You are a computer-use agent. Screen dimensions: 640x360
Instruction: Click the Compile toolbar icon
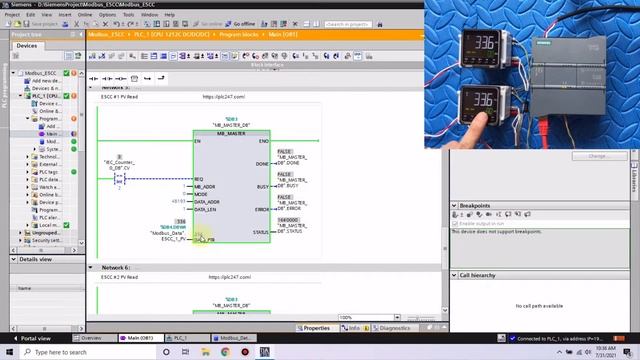pos(147,24)
